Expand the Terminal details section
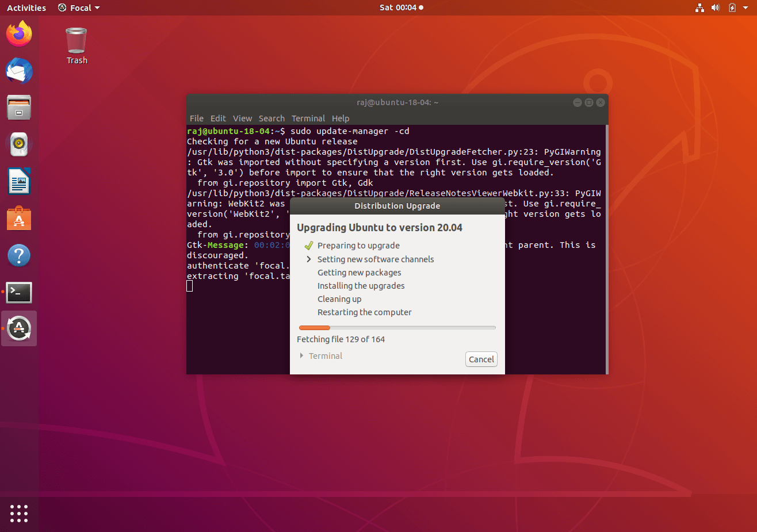Viewport: 757px width, 532px height. [320, 356]
